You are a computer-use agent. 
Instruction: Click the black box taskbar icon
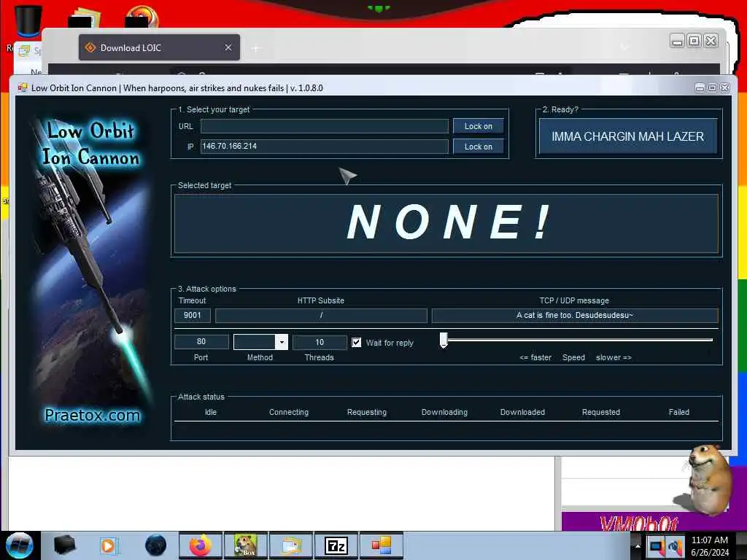(x=64, y=545)
